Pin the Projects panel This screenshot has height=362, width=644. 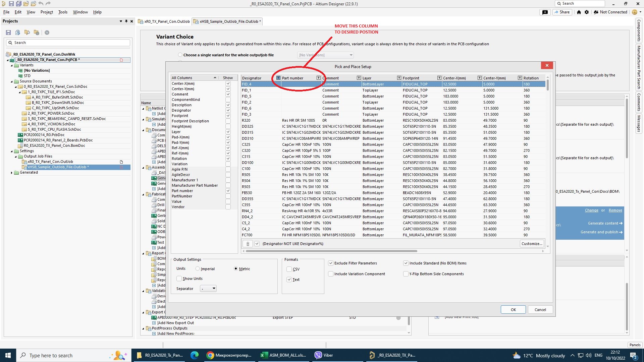[x=126, y=21]
